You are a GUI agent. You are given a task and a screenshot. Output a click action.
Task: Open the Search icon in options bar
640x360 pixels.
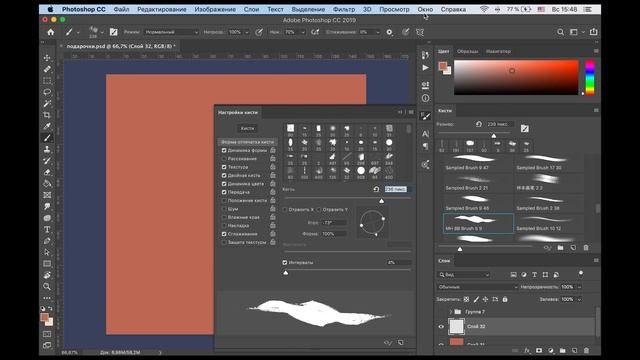click(560, 32)
